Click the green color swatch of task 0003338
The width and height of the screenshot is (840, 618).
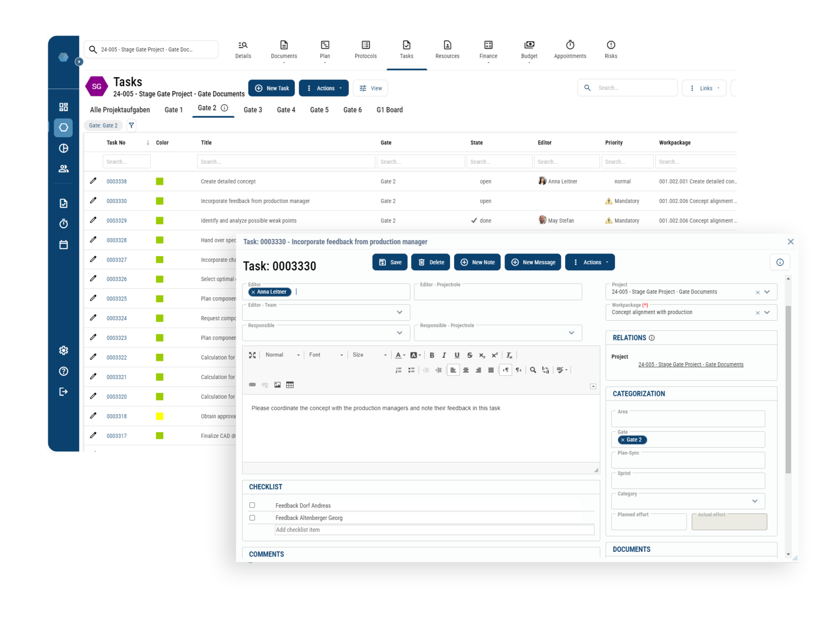click(160, 181)
